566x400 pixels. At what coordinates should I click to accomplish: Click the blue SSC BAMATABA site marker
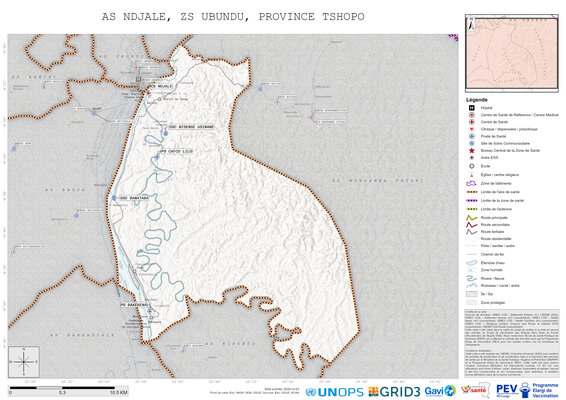coord(114,198)
